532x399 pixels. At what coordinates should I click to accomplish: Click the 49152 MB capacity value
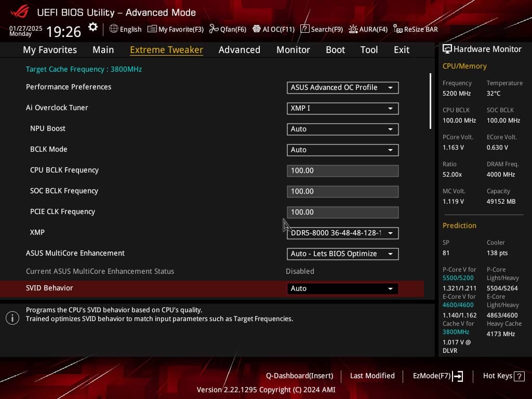501,202
